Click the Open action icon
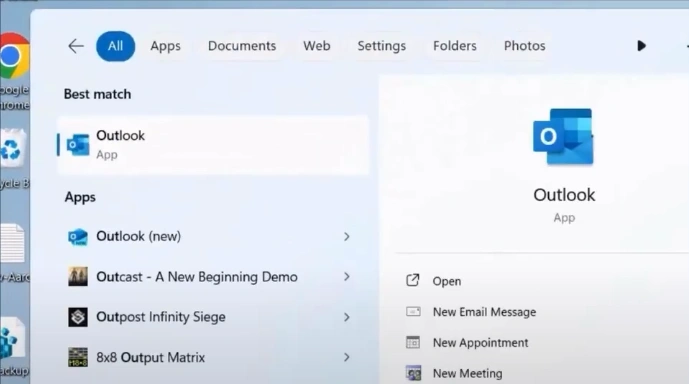The image size is (689, 384). coord(413,280)
